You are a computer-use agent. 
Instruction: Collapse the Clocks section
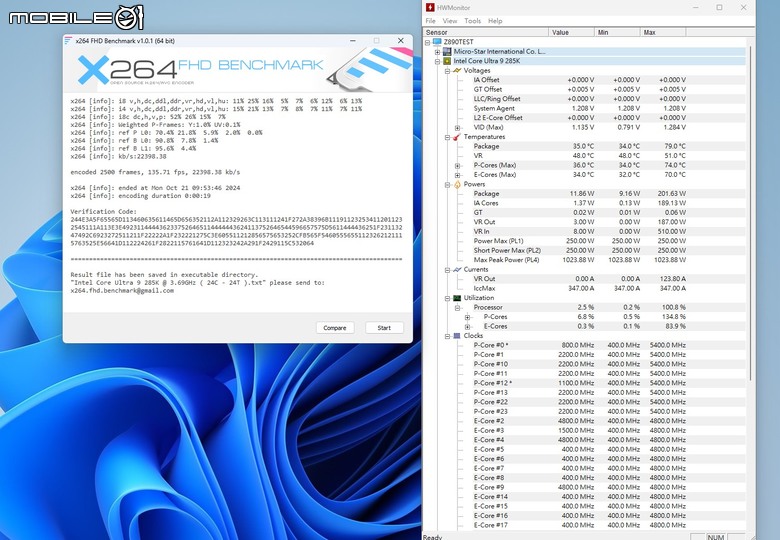(447, 336)
